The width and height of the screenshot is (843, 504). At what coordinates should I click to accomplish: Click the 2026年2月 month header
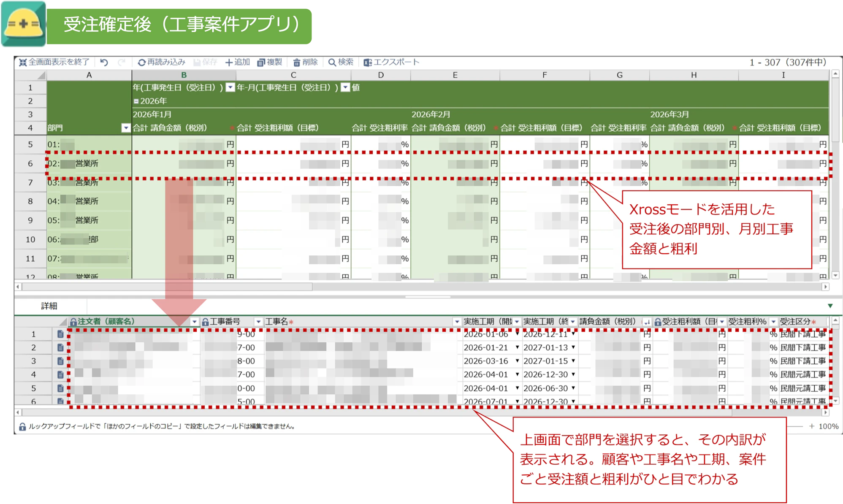pyautogui.click(x=431, y=114)
